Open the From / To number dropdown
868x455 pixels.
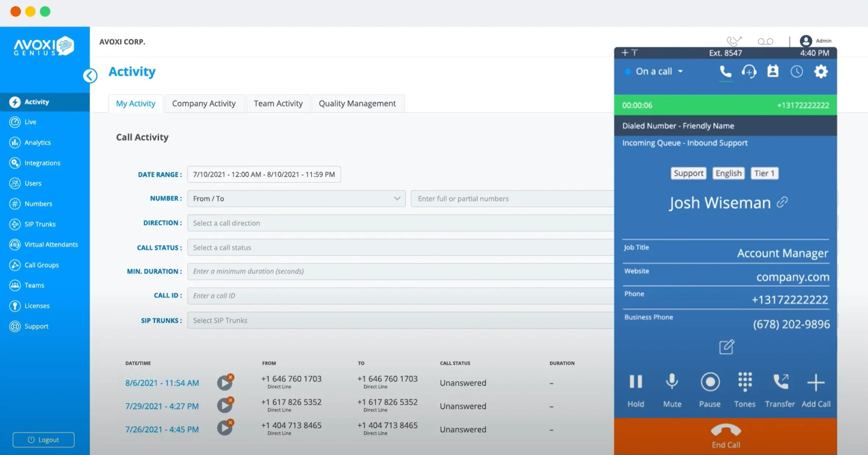click(296, 198)
